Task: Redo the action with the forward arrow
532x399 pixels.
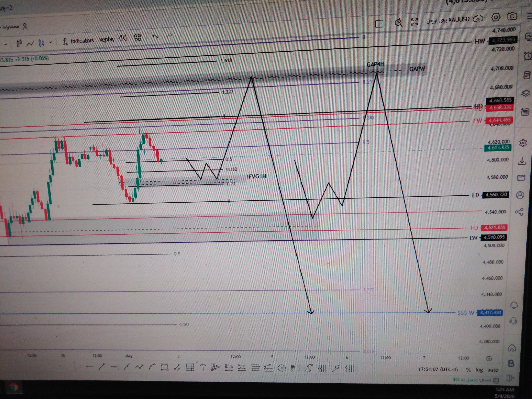Action: (170, 36)
